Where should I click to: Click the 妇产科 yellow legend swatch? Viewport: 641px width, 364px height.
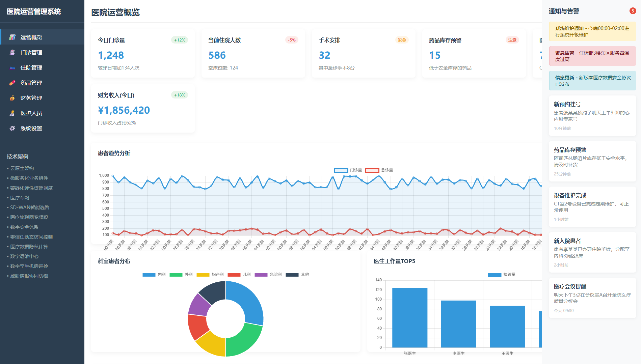point(203,275)
